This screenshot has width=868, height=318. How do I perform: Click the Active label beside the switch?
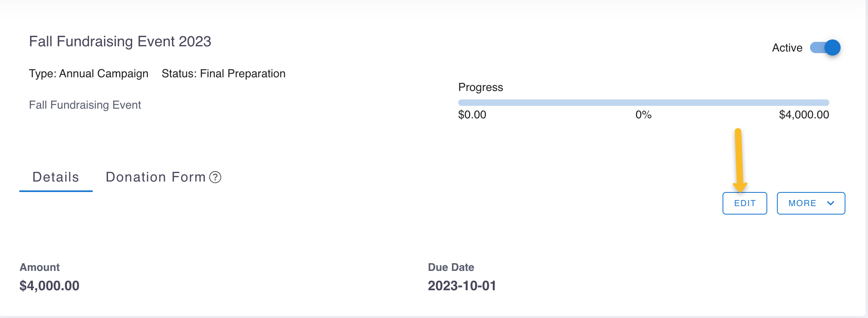(x=787, y=48)
